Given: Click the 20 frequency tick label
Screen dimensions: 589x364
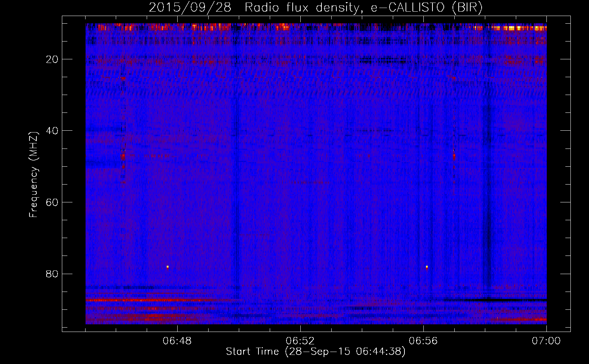Looking at the screenshot, I should point(52,59).
